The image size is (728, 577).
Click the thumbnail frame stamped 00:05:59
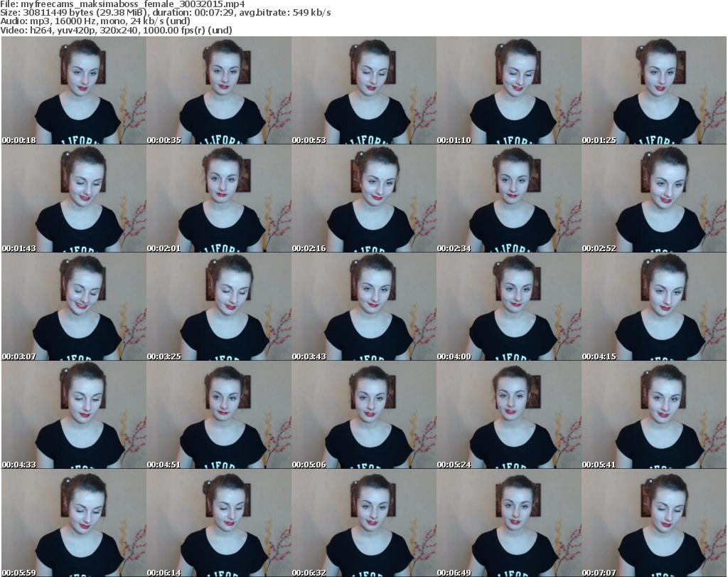[74, 523]
